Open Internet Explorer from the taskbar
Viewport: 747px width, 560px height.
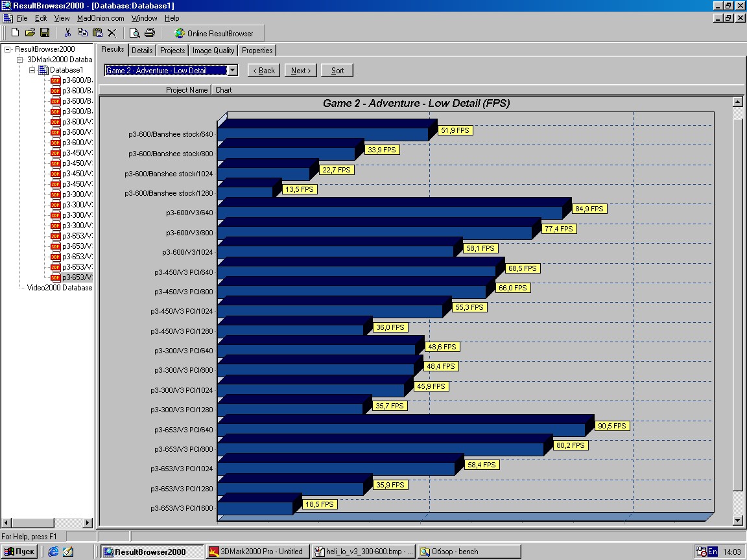53,551
